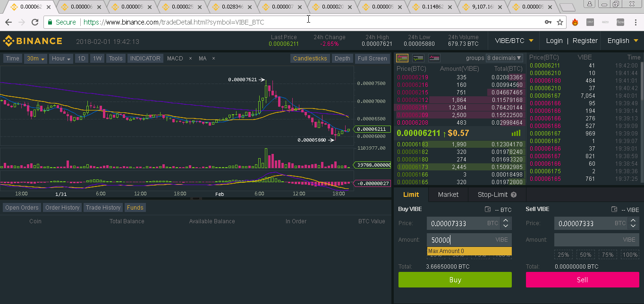Screen dimensions: 644x304
Task: Close the first browser tab
Action: 49,7
